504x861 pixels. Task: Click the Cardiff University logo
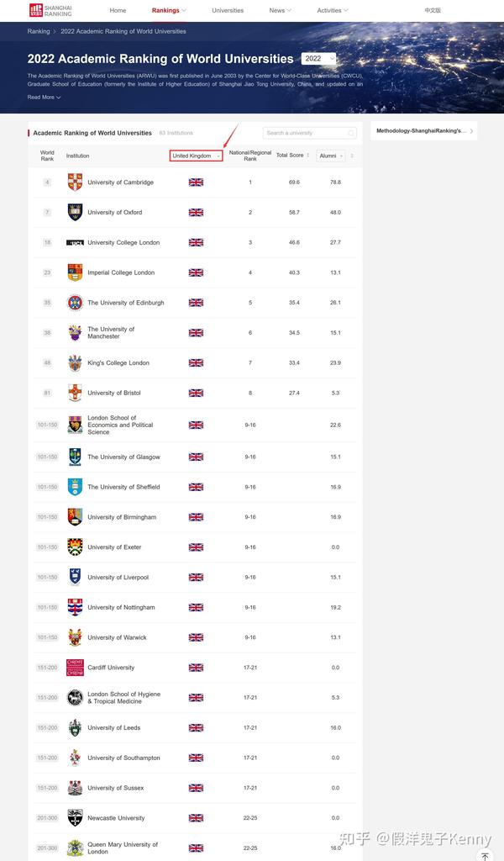tap(75, 668)
